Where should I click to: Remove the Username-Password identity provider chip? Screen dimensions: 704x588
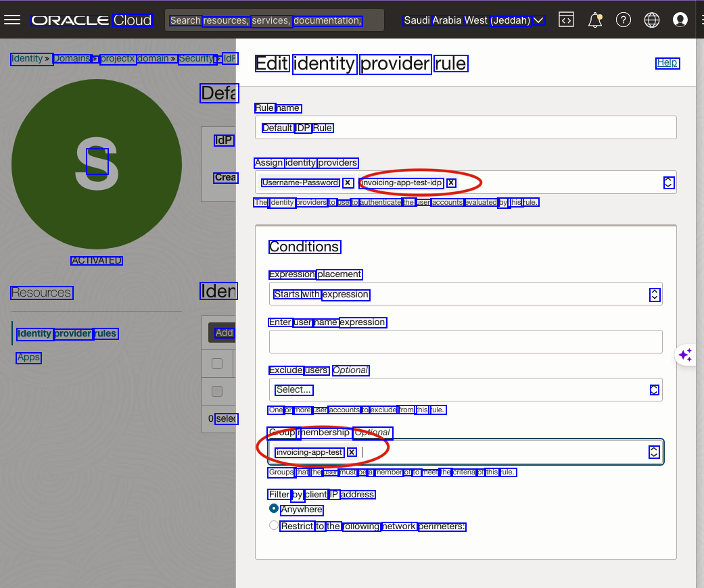pyautogui.click(x=348, y=182)
